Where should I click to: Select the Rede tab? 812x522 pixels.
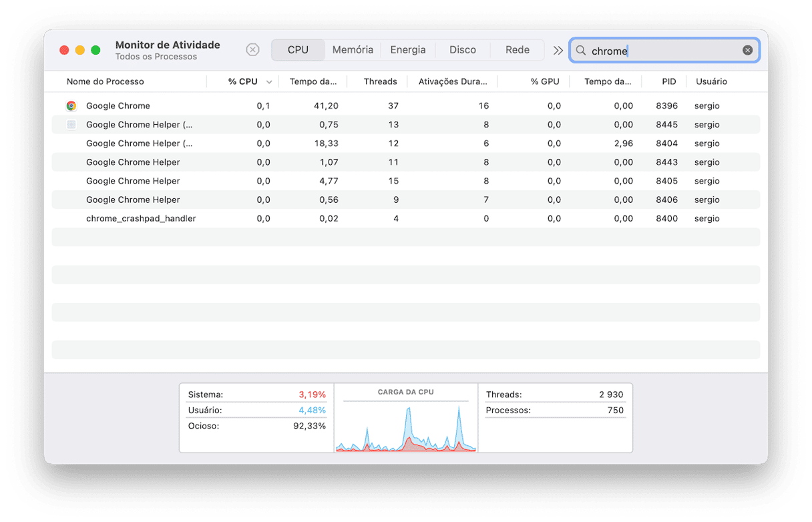(518, 50)
